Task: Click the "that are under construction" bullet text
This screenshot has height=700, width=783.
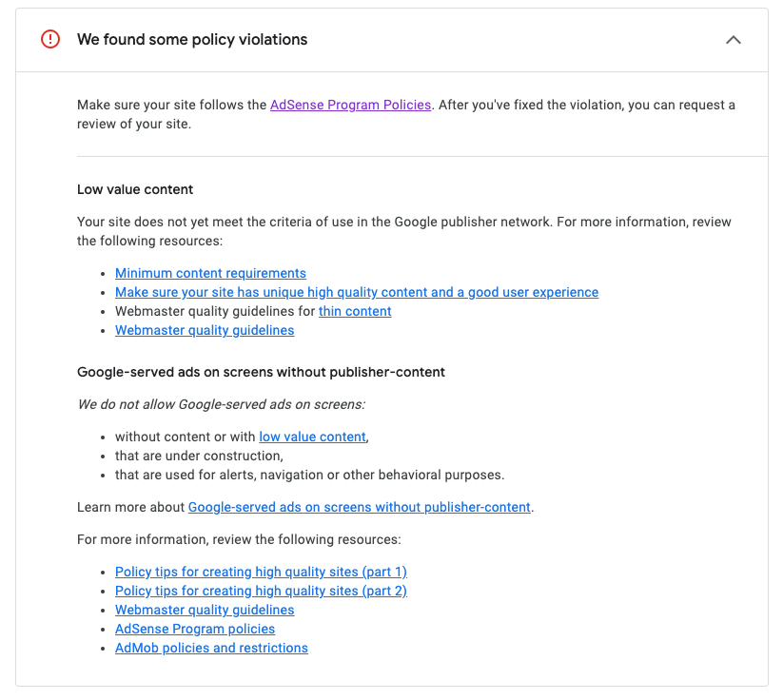Action: point(199,457)
